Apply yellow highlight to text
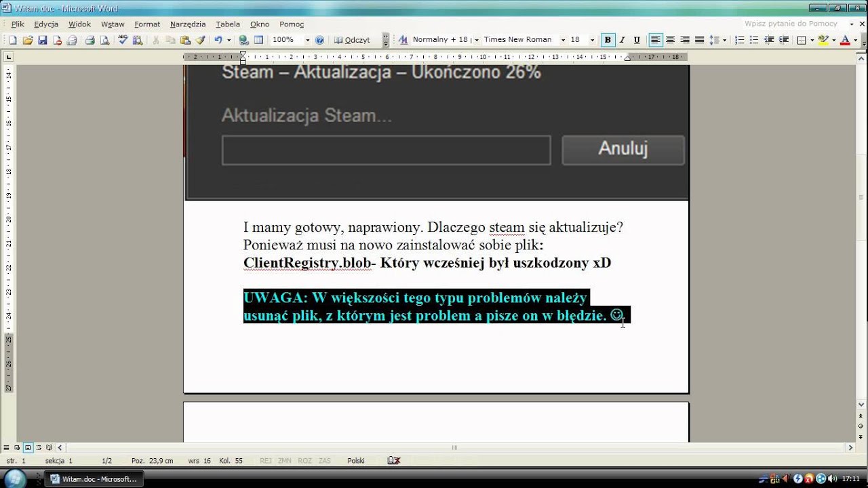Viewport: 868px width, 488px height. pyautogui.click(x=823, y=40)
